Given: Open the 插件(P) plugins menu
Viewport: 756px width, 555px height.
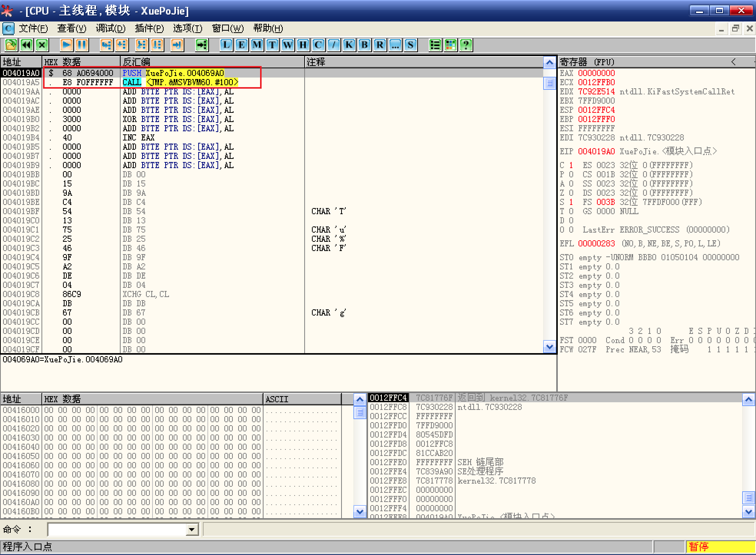Looking at the screenshot, I should click(149, 28).
